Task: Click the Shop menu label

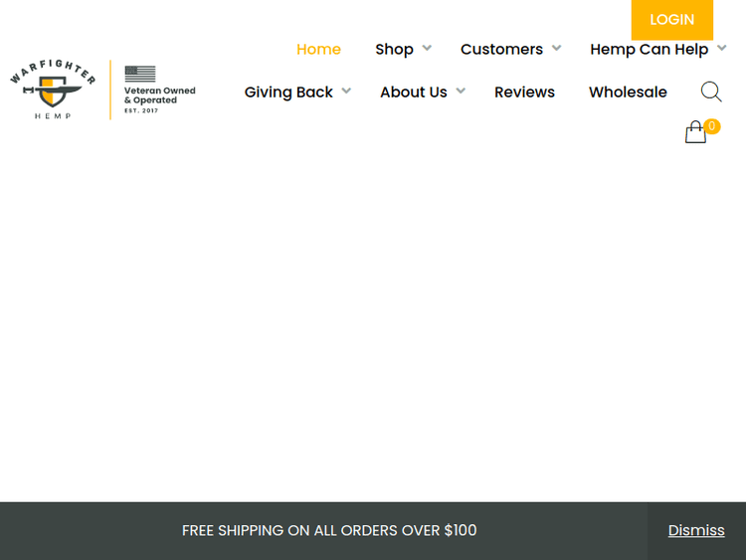Action: coord(394,49)
